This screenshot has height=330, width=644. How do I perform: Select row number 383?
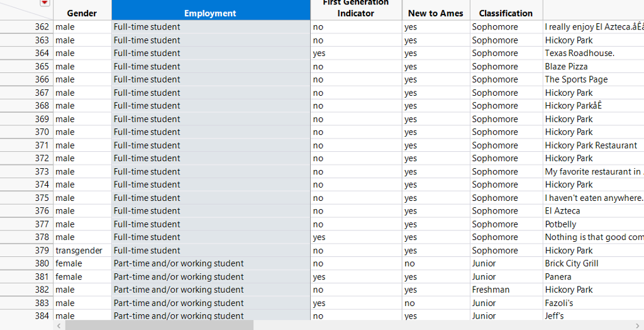click(x=42, y=304)
